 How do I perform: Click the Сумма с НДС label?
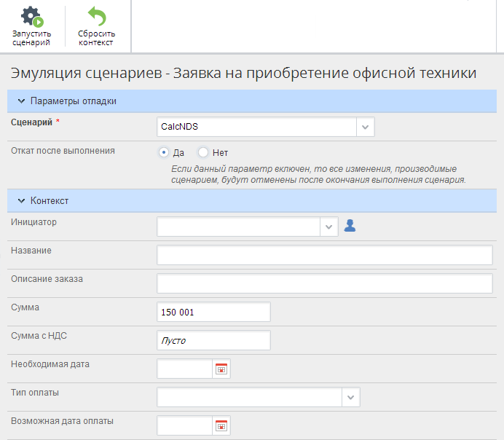39,336
